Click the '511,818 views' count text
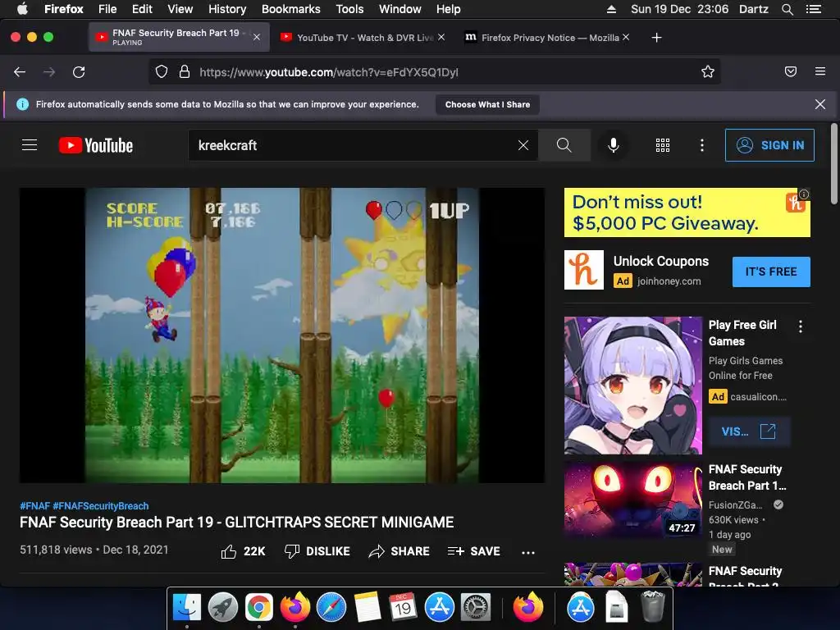Image resolution: width=840 pixels, height=630 pixels. click(56, 550)
